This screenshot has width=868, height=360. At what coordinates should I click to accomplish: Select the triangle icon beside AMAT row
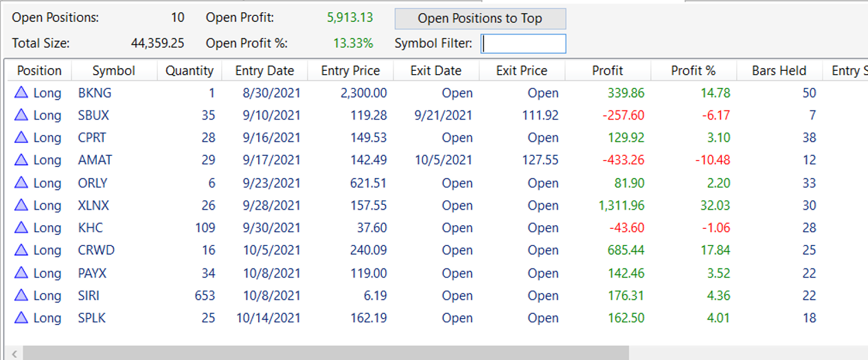[x=21, y=160]
